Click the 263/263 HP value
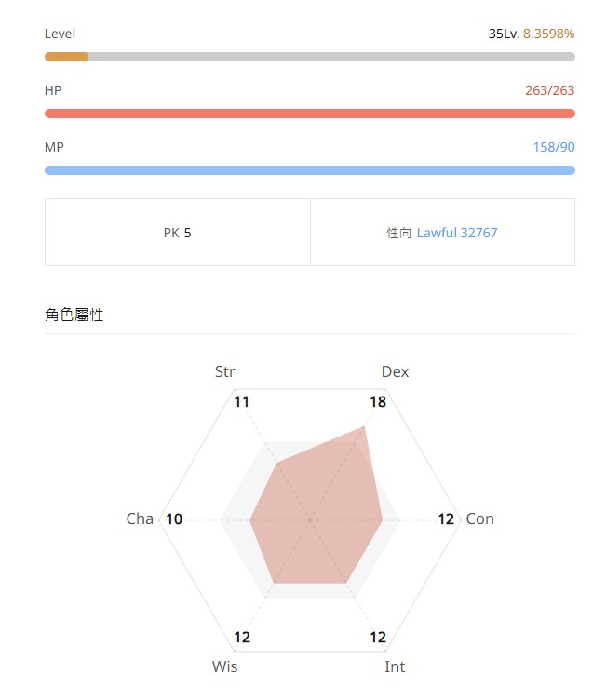 [x=549, y=90]
